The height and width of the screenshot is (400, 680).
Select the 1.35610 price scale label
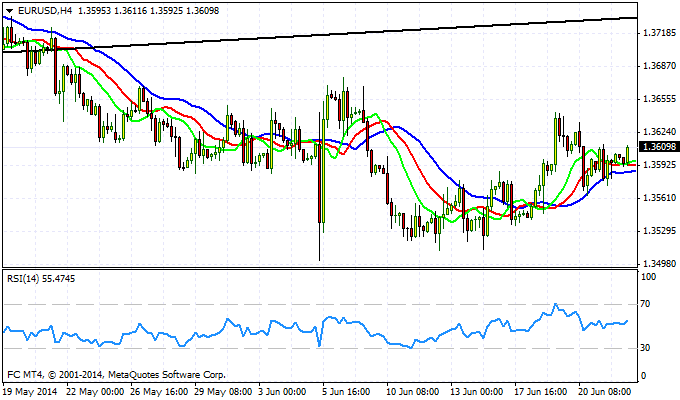659,198
